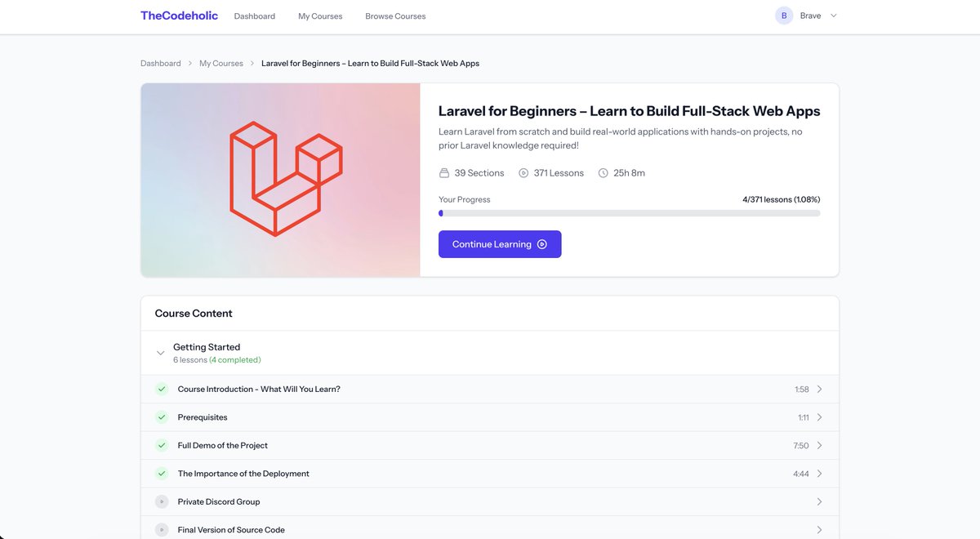Click the B user avatar
Image resolution: width=980 pixels, height=539 pixels.
784,16
